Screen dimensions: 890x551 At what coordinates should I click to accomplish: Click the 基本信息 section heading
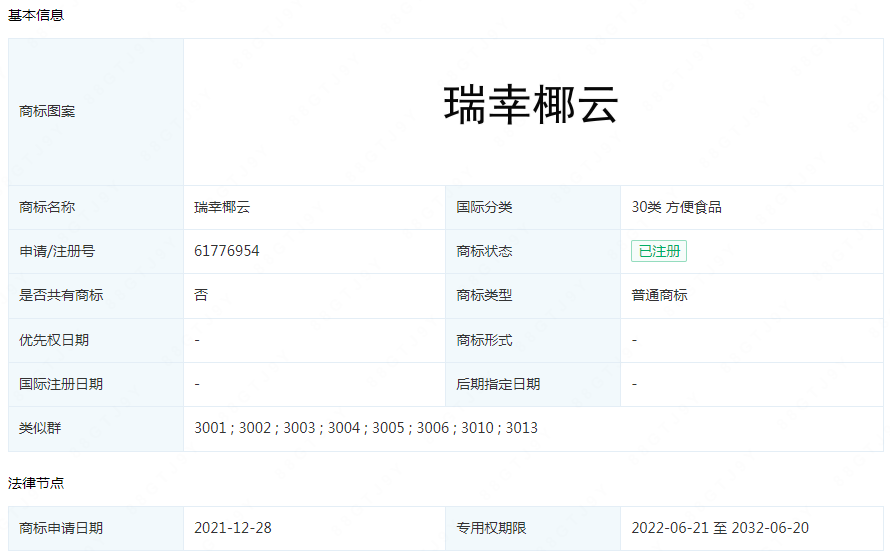point(36,15)
